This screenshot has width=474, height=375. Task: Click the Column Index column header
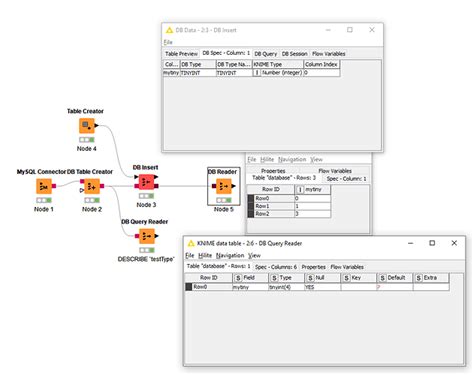[x=321, y=64]
